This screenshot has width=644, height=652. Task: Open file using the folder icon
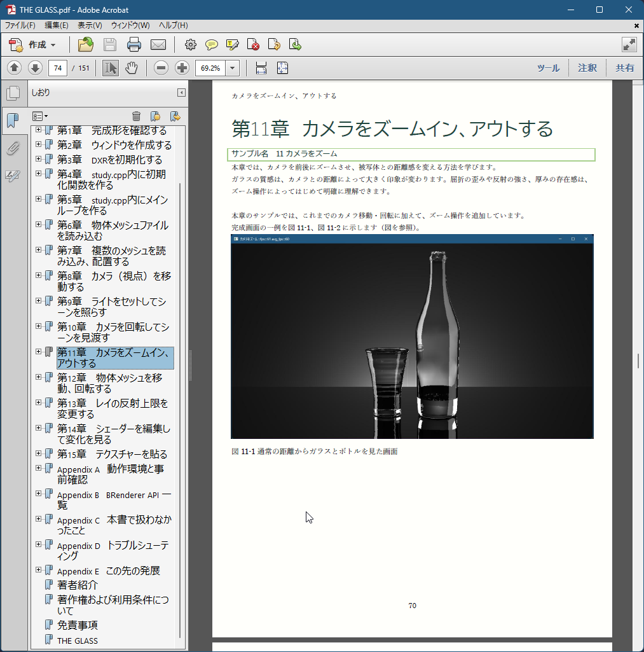[85, 45]
